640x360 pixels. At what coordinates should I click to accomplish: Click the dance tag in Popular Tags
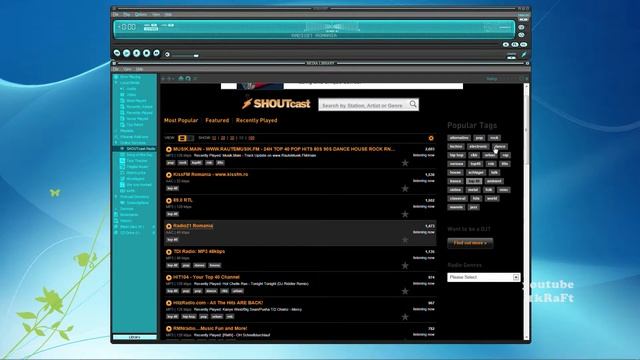point(500,147)
